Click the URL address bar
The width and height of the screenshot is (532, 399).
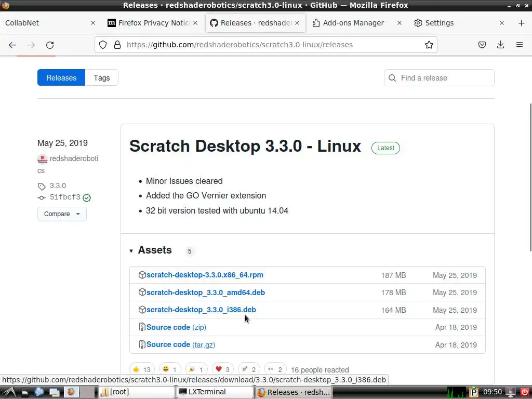pos(265,45)
